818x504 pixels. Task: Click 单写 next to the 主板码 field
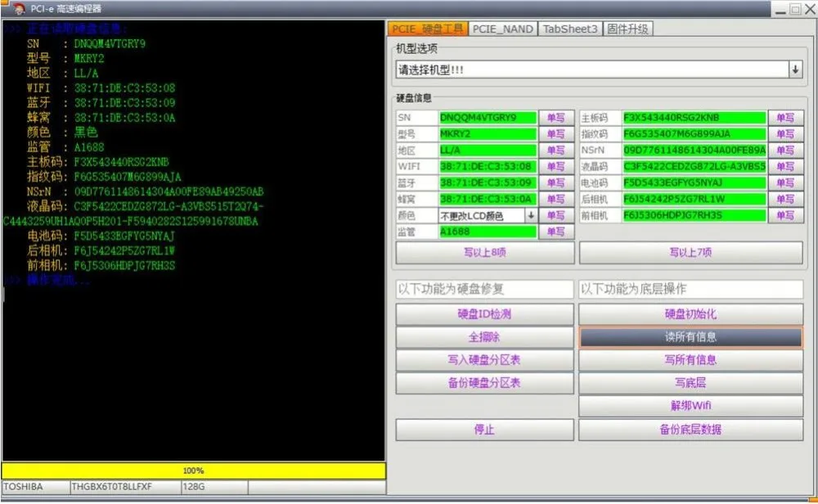[785, 118]
